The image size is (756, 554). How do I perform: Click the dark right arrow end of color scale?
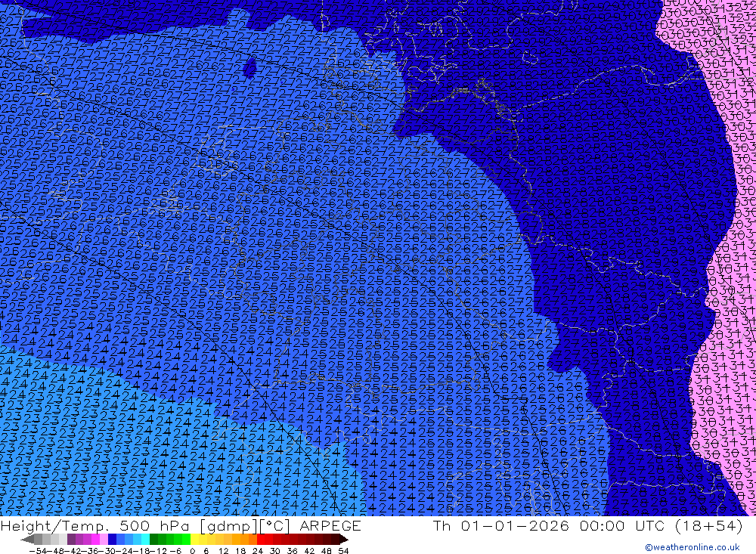(344, 540)
